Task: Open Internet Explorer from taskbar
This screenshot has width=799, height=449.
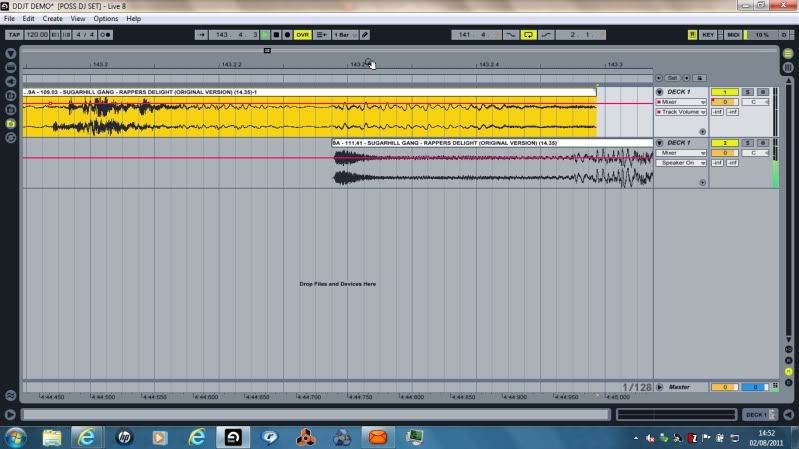Action: (x=86, y=437)
